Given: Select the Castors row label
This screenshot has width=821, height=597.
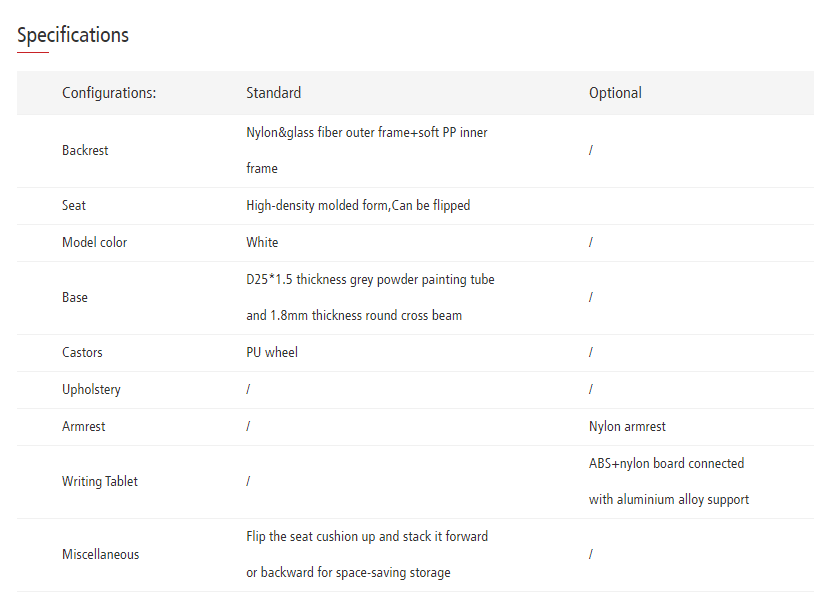Looking at the screenshot, I should point(82,352).
